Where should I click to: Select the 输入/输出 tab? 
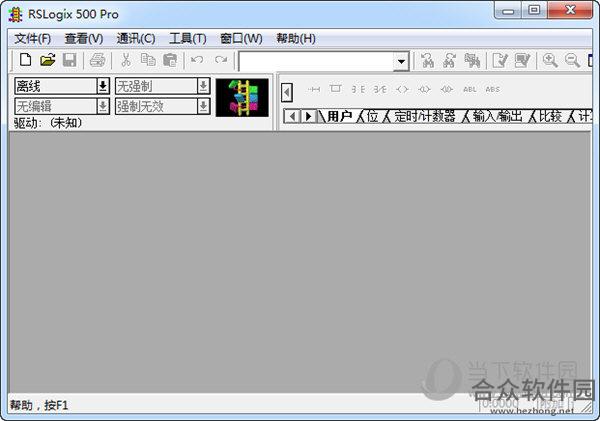(497, 116)
